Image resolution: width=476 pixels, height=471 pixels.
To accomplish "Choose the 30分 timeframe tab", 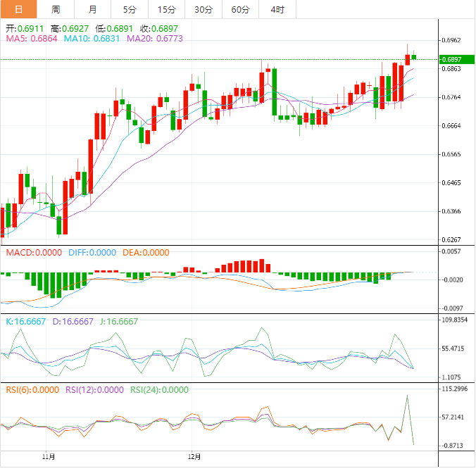I will click(203, 9).
